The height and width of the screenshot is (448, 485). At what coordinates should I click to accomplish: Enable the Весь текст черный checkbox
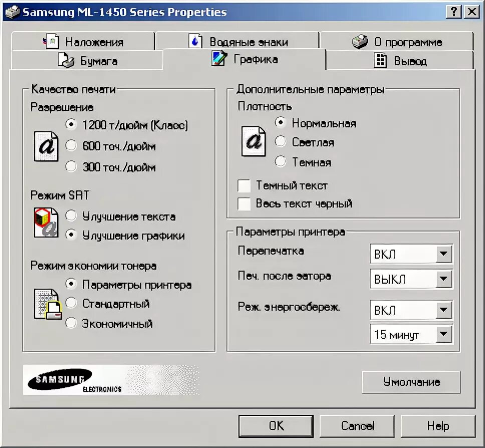pyautogui.click(x=244, y=204)
